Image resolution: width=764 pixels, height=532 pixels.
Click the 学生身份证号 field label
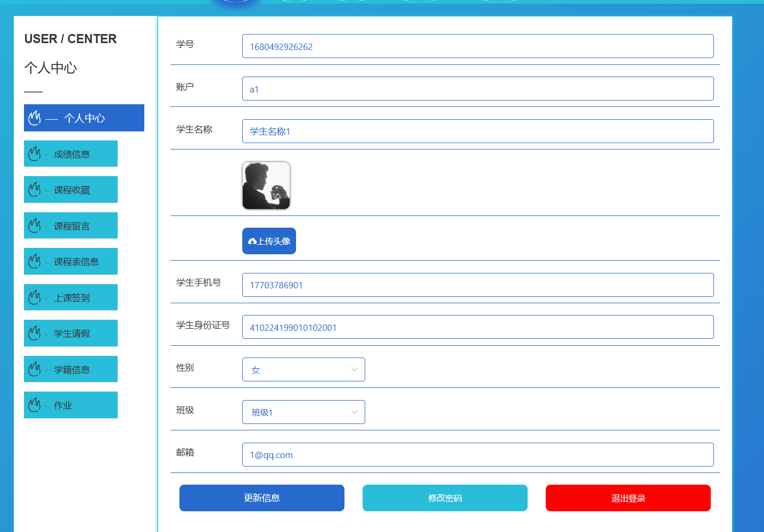click(x=203, y=325)
